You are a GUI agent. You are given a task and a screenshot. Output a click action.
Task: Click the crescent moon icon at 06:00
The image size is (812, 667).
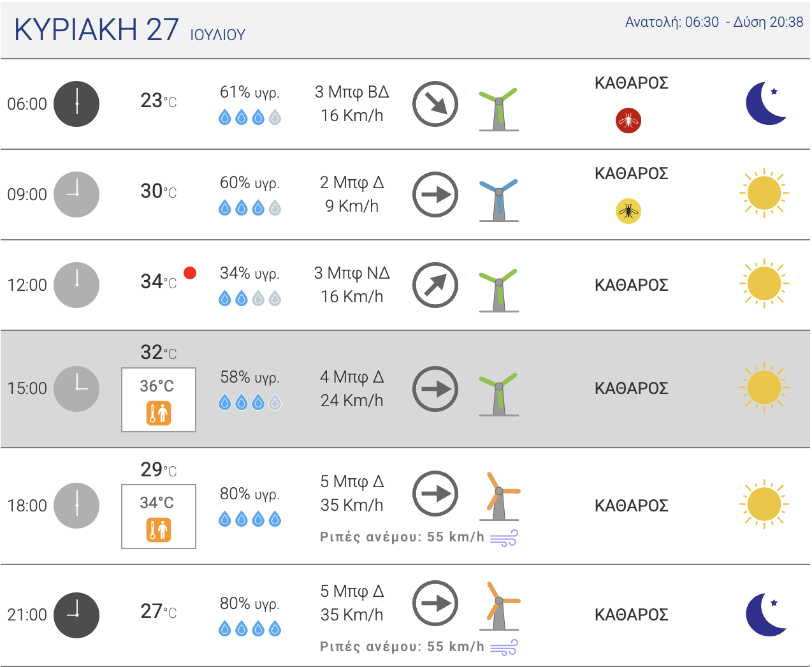pos(766,103)
